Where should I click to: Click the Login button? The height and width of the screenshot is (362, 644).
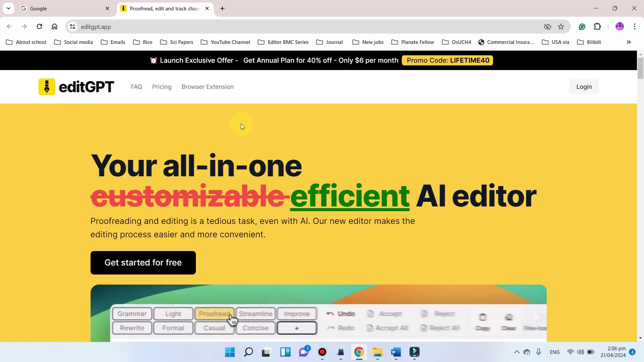click(x=584, y=87)
